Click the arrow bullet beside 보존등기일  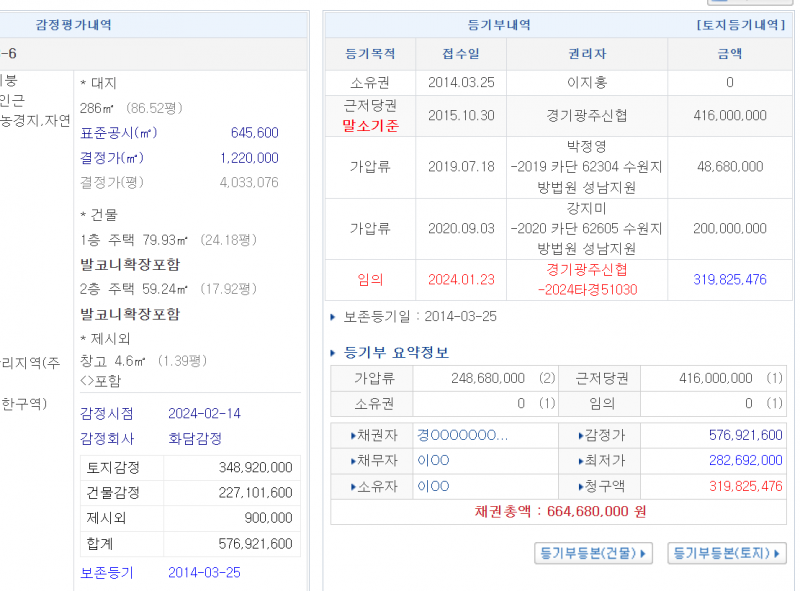(334, 317)
